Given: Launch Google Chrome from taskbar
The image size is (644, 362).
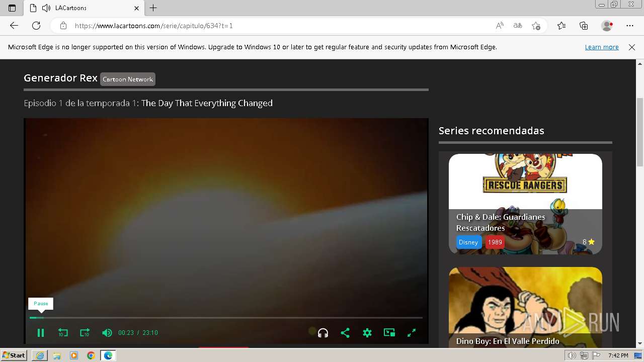Looking at the screenshot, I should tap(91, 355).
